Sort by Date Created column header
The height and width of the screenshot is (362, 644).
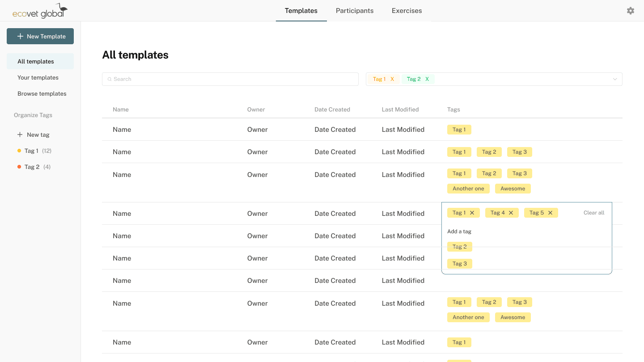332,109
